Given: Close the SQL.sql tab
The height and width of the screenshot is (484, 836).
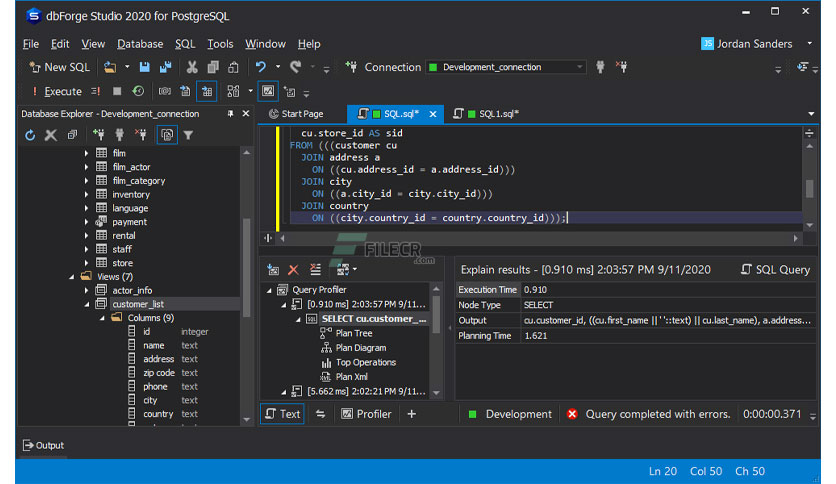Looking at the screenshot, I should click(433, 114).
